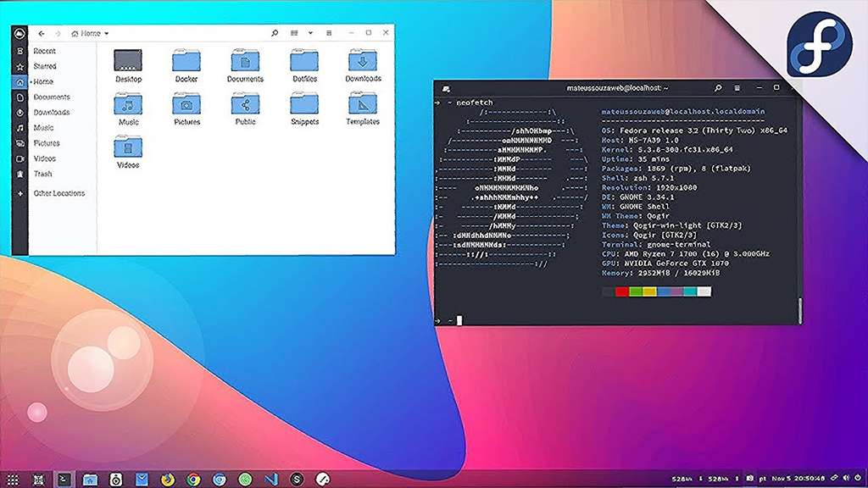The width and height of the screenshot is (868, 488).
Task: Select the Dotfiles folder icon
Action: pyautogui.click(x=304, y=66)
